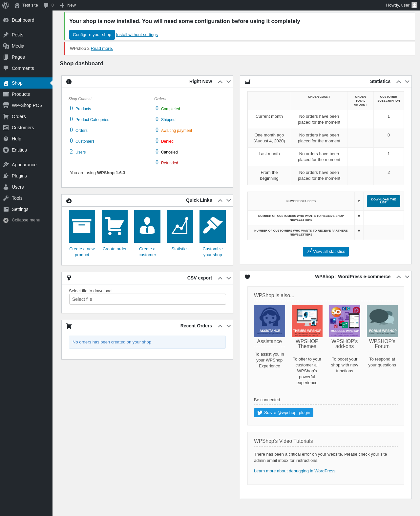
Task: Click View all statistics button
Action: [x=326, y=252]
